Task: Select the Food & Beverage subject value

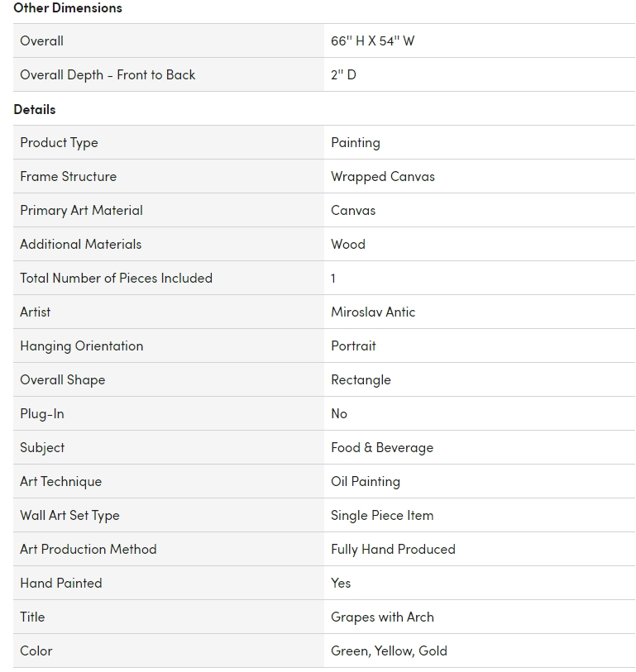Action: [x=381, y=447]
